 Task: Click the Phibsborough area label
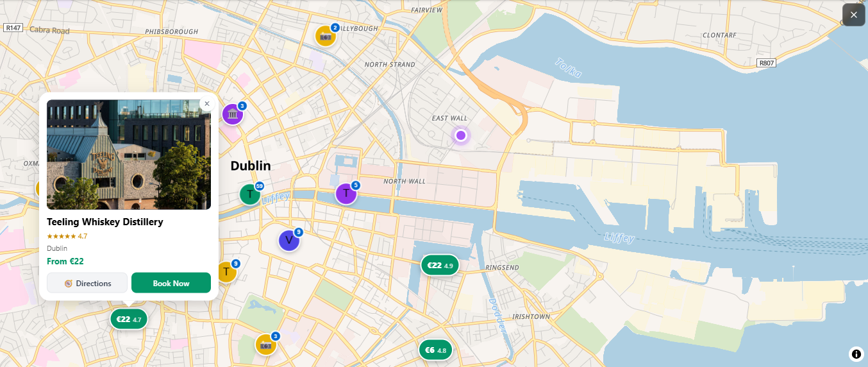(172, 31)
